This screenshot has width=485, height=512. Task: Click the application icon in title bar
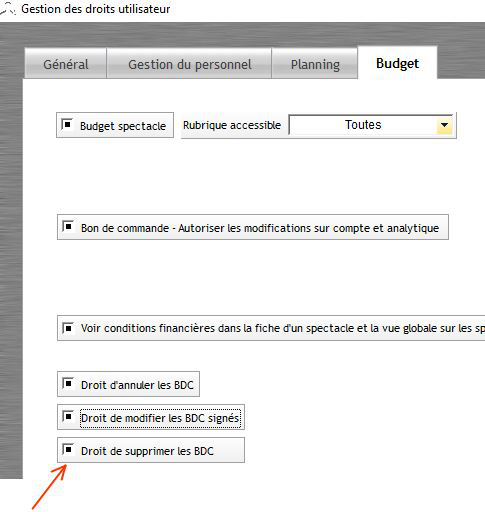click(x=7, y=8)
